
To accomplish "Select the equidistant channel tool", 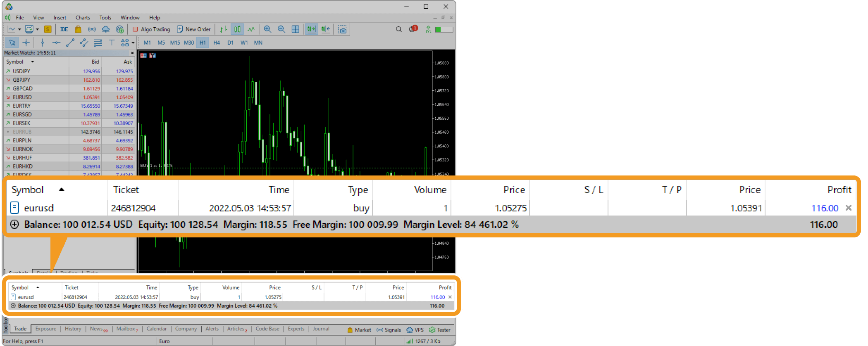I will click(84, 43).
